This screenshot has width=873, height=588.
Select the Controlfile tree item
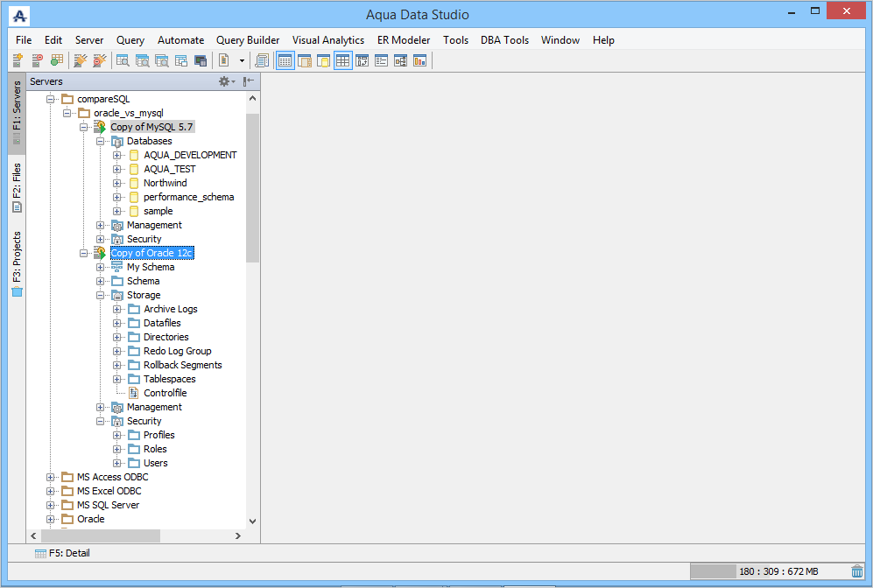pos(165,393)
